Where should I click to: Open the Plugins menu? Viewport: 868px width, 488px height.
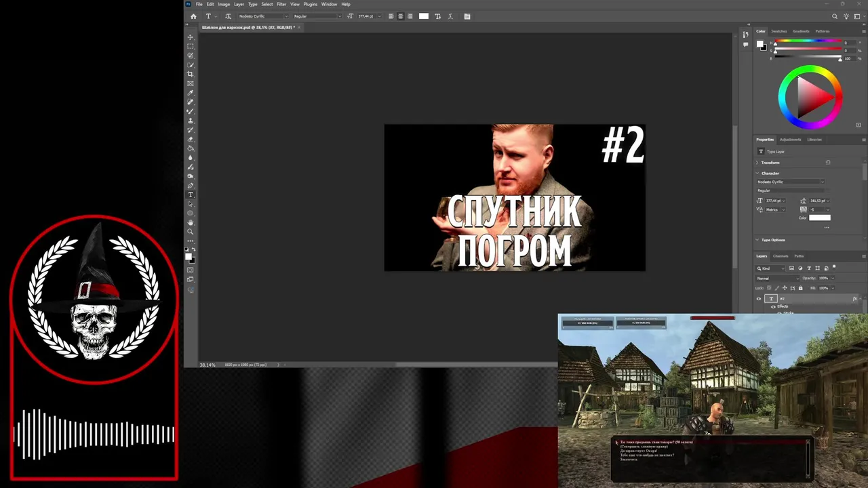pos(311,4)
